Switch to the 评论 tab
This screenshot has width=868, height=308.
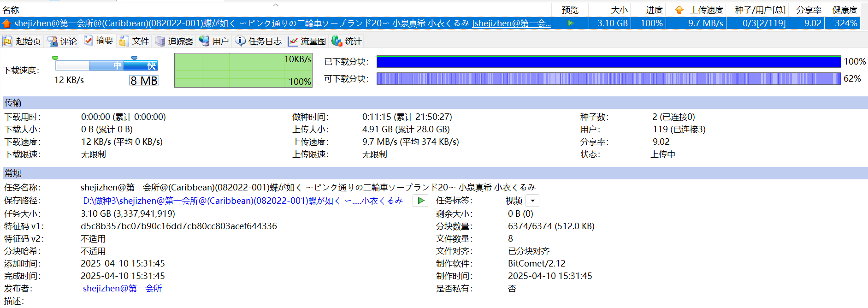[62, 41]
